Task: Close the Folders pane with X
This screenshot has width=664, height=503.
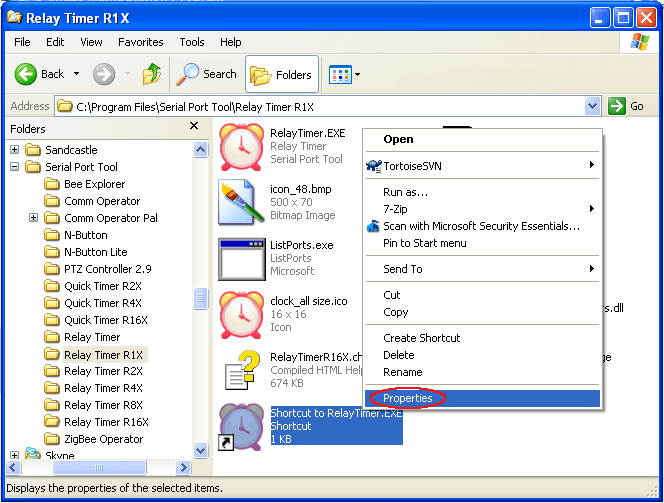Action: pyautogui.click(x=194, y=126)
